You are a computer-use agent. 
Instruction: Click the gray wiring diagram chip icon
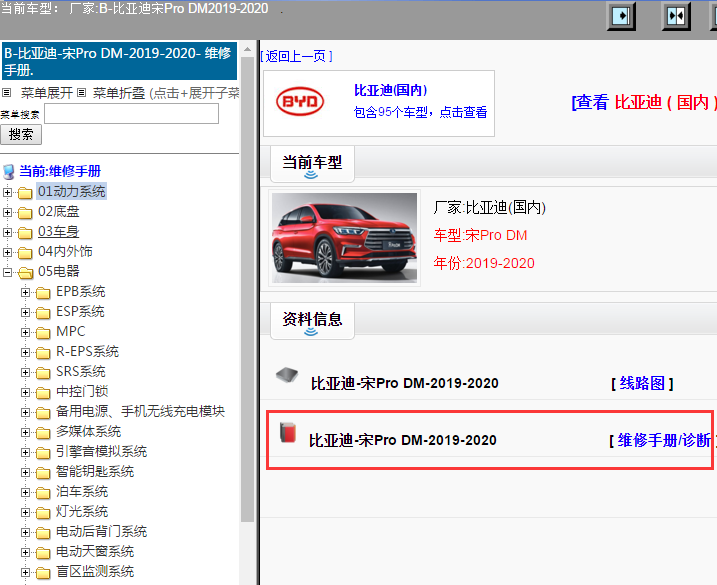point(287,375)
